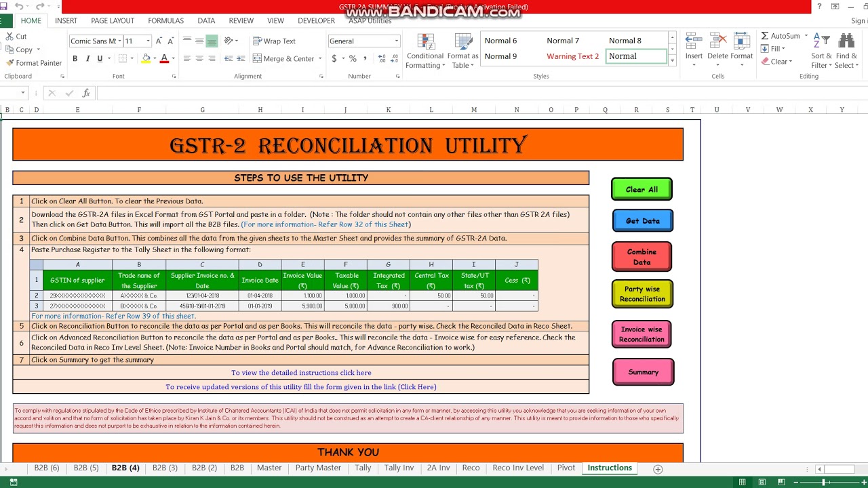Viewport: 868px width, 488px height.
Task: Click the Format Painter brush
Action: (x=33, y=63)
